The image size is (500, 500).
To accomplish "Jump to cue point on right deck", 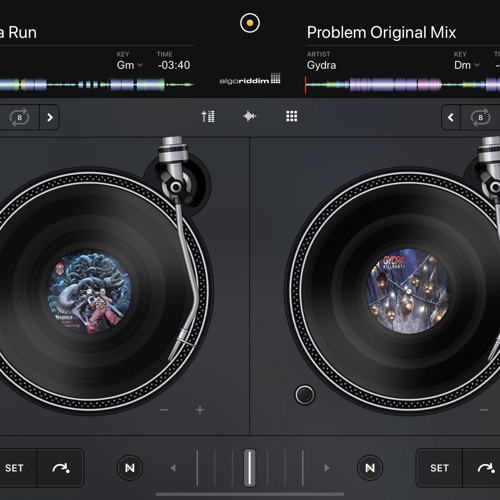I will (x=482, y=468).
